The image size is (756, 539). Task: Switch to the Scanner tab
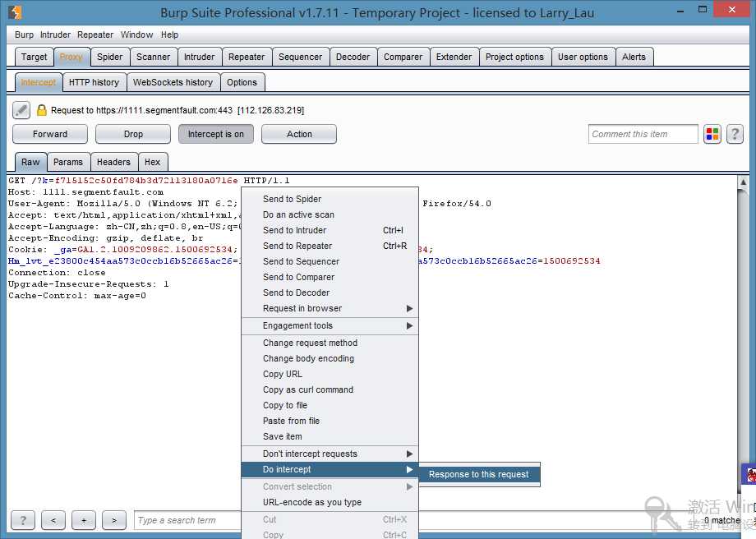point(154,57)
